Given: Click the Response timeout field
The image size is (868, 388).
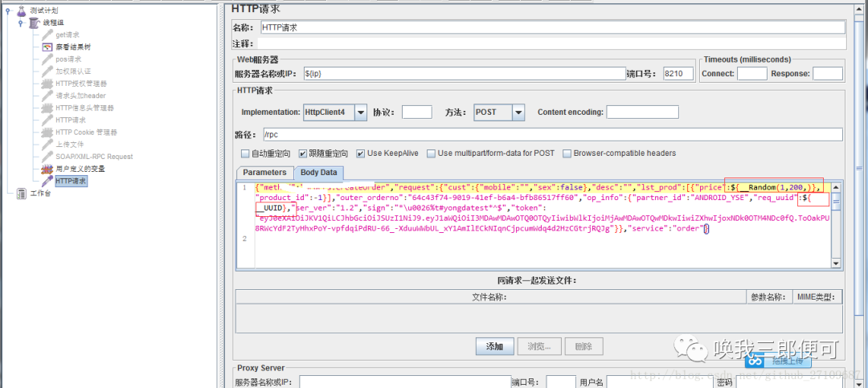Looking at the screenshot, I should (x=828, y=74).
